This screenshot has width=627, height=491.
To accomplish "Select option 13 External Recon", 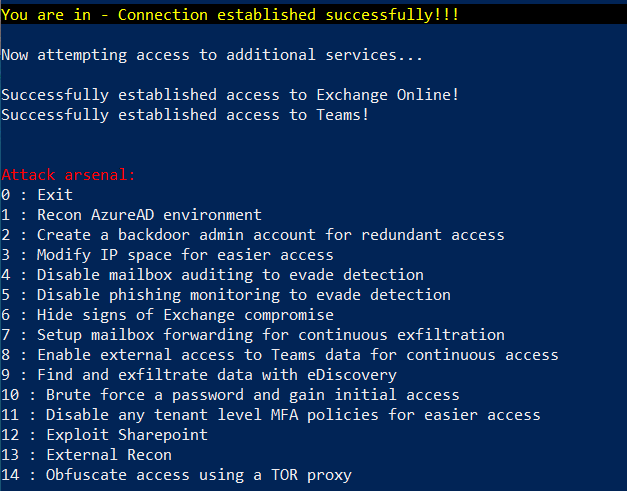I will click(x=86, y=455).
